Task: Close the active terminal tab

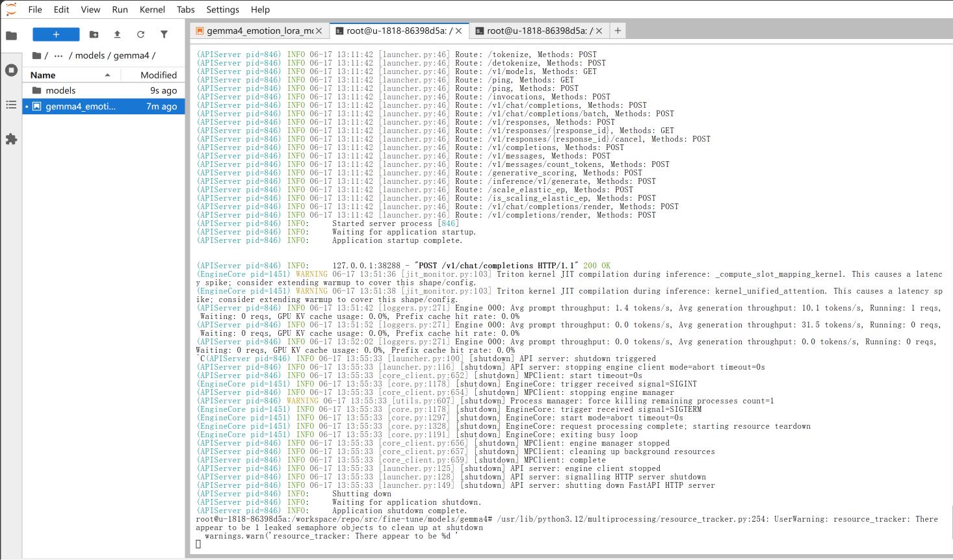Action: point(459,31)
